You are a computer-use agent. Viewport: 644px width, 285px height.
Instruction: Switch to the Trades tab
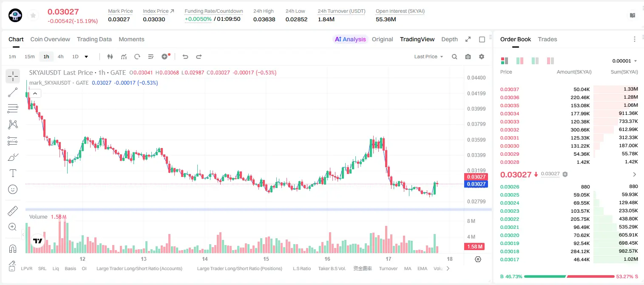click(x=548, y=39)
